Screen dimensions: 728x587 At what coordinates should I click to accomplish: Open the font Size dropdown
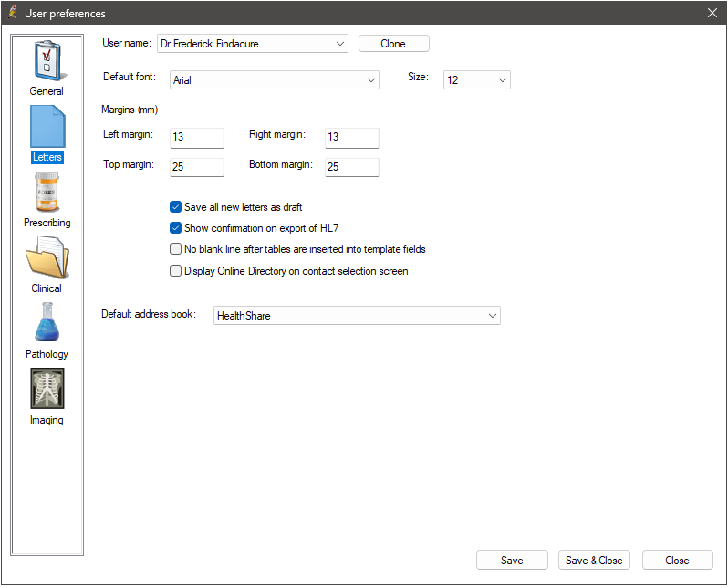tap(477, 80)
